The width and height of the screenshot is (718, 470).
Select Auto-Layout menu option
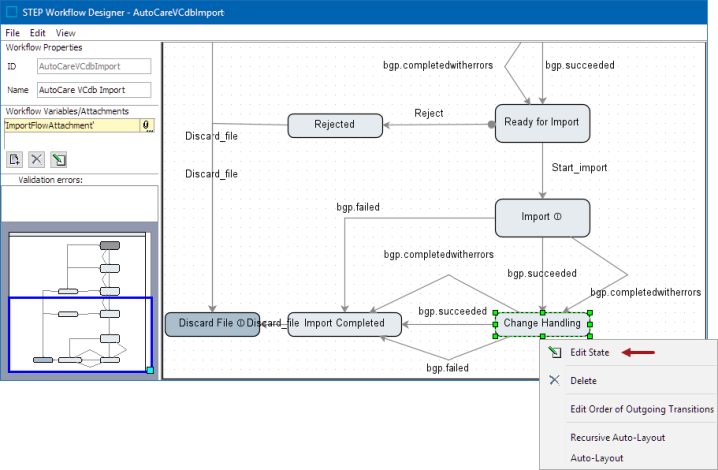(x=597, y=458)
